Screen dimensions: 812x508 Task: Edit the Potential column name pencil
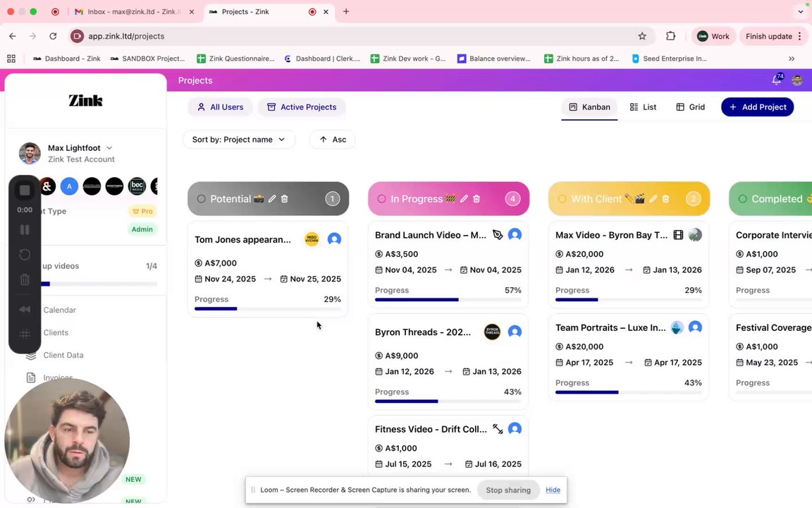click(x=272, y=199)
